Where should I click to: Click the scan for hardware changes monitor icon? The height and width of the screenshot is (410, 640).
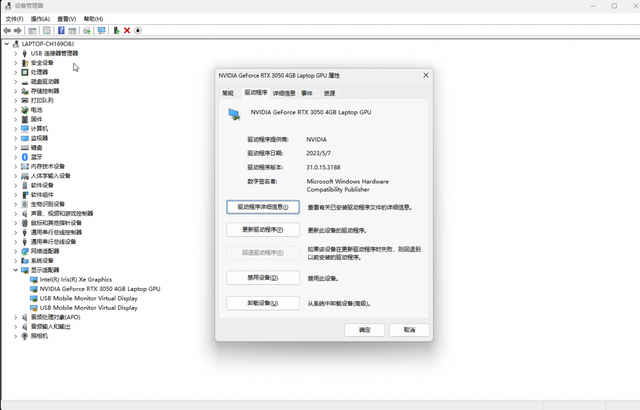(x=102, y=31)
